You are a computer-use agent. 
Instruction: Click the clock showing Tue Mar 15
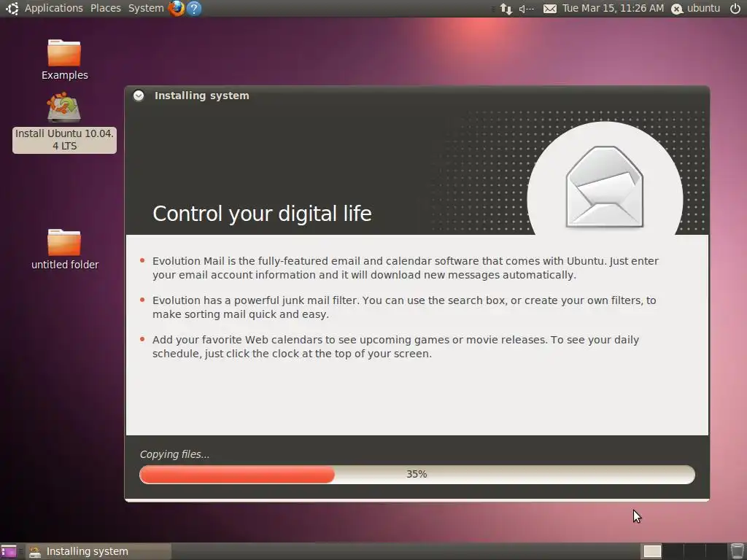point(613,8)
